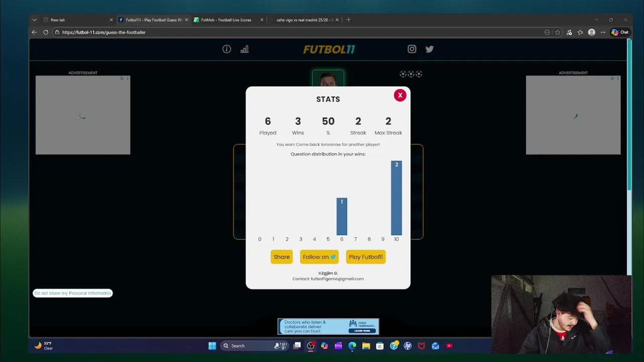Open a new browser tab with plus

348,20
